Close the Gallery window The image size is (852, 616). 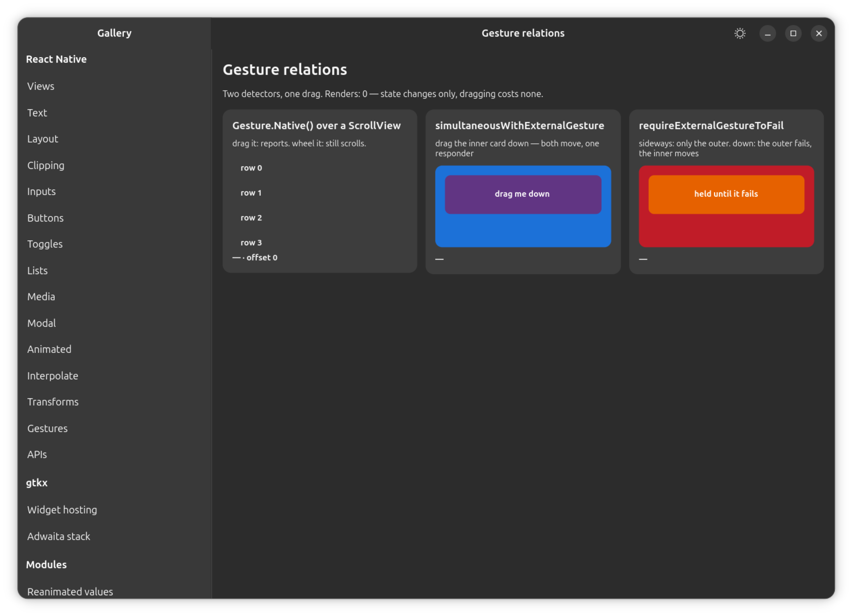click(818, 34)
